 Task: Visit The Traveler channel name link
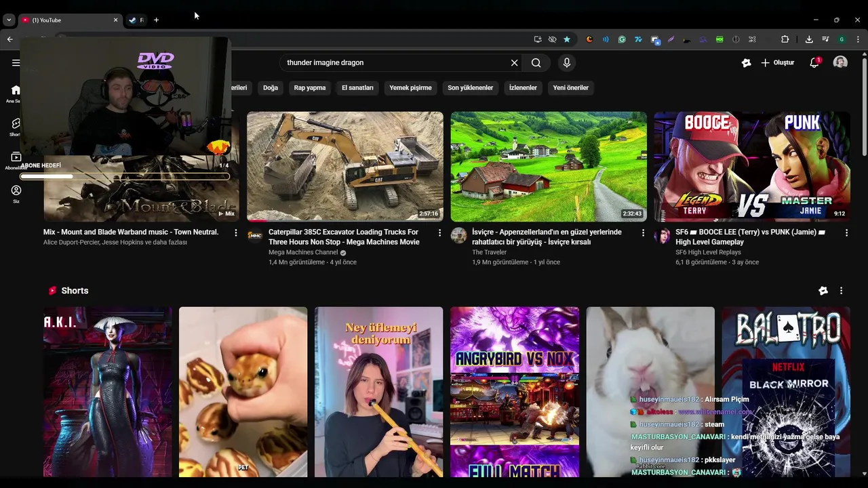tap(490, 252)
